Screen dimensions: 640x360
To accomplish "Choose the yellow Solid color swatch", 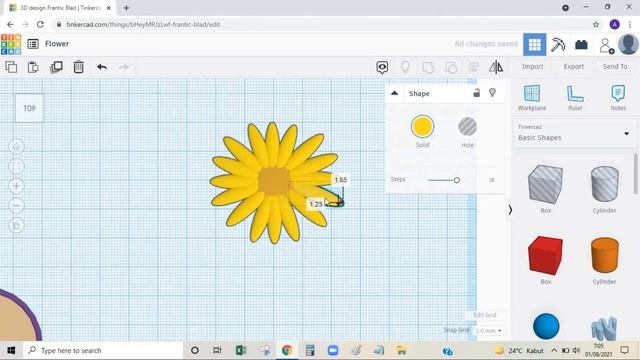I will coord(422,127).
